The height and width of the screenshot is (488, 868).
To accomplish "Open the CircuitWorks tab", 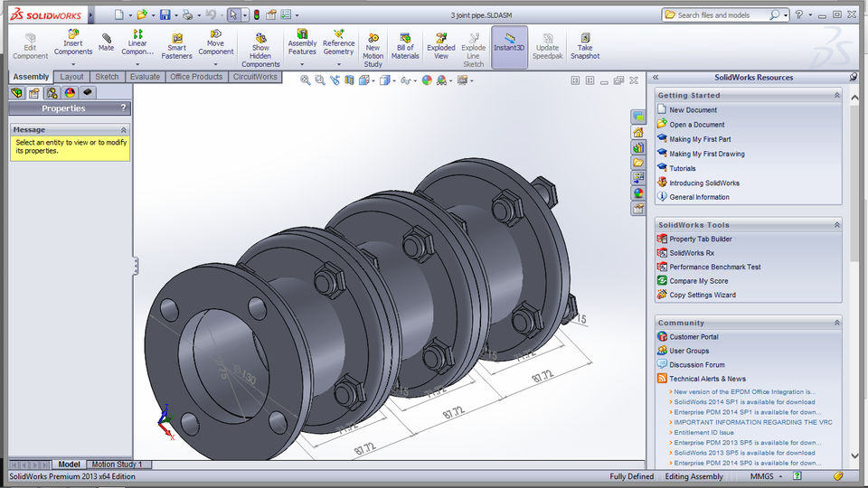I will click(x=255, y=77).
